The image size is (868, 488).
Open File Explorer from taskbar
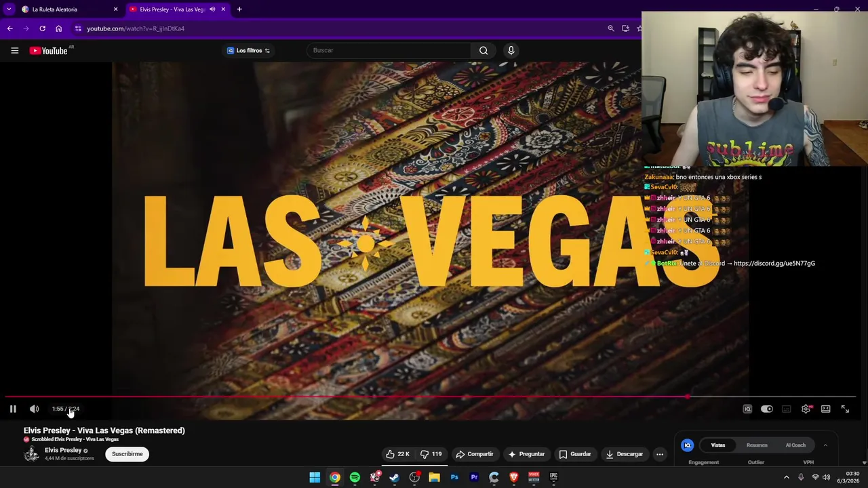(x=434, y=478)
